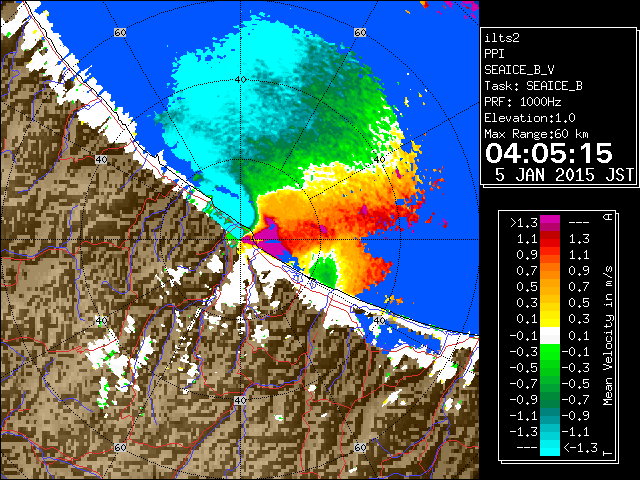
Task: Click the white near-zero velocity swatch in legend
Action: pyautogui.click(x=550, y=336)
